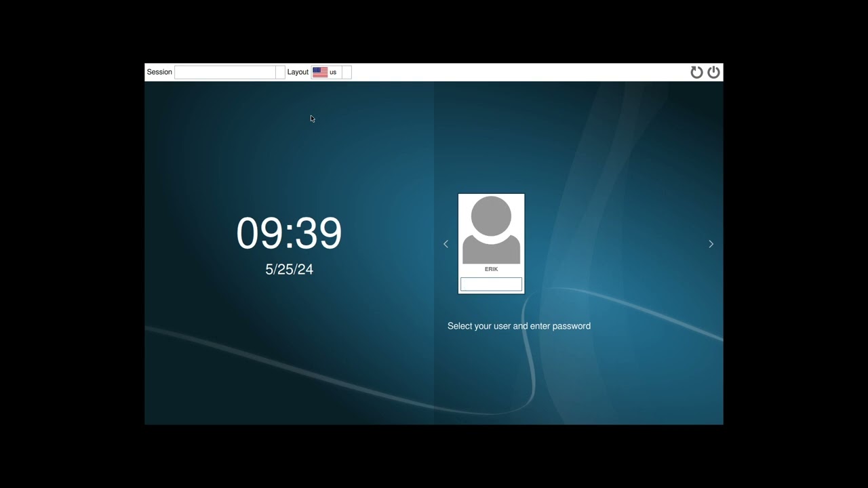Image resolution: width=868 pixels, height=488 pixels.
Task: Click the reboot icon in top bar
Action: (696, 73)
